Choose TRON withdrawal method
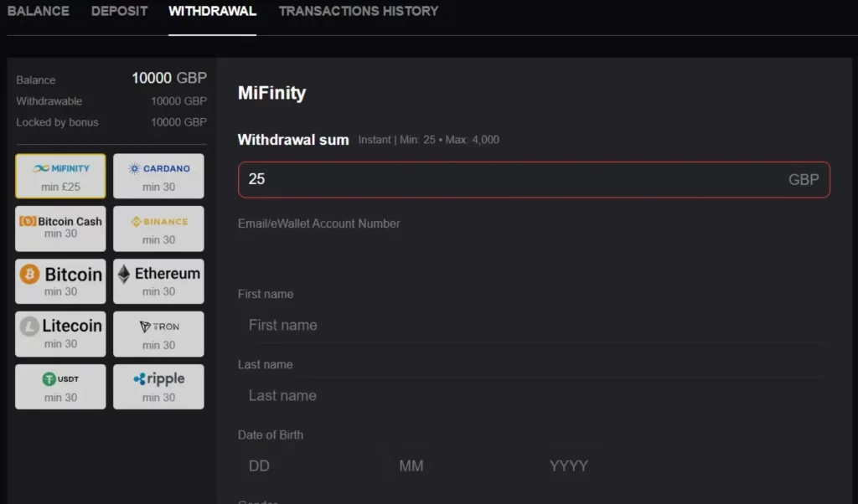 click(158, 334)
